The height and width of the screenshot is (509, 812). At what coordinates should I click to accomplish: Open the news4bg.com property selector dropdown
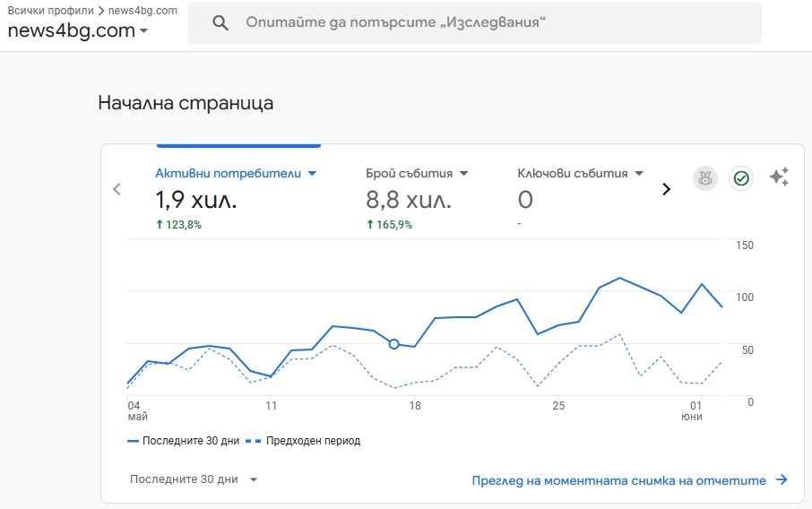pos(78,30)
